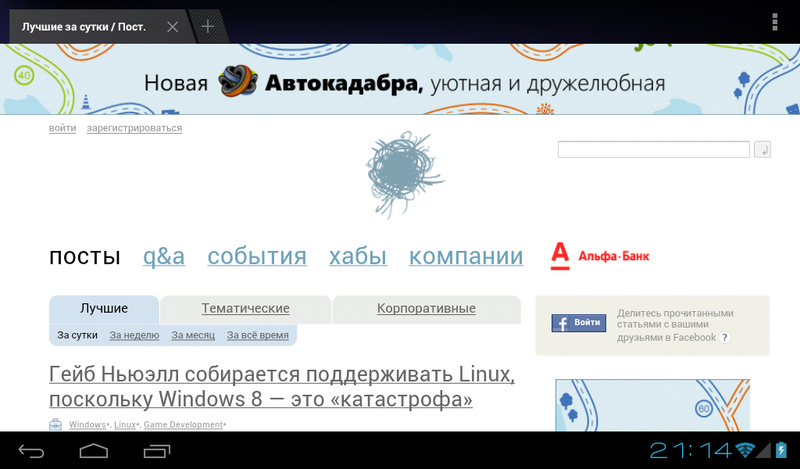The width and height of the screenshot is (800, 469).
Task: Click the 'Windows' hub tag
Action: [x=87, y=425]
